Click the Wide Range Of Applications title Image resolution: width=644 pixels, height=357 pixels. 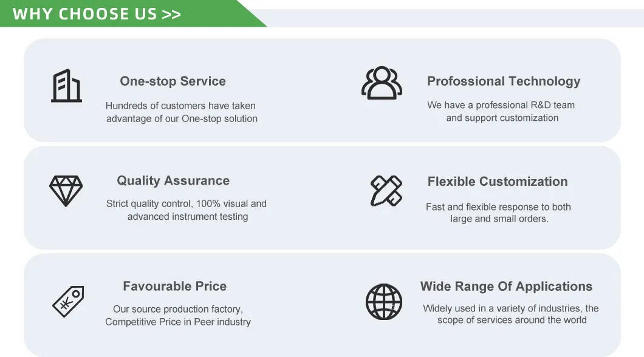[506, 287]
